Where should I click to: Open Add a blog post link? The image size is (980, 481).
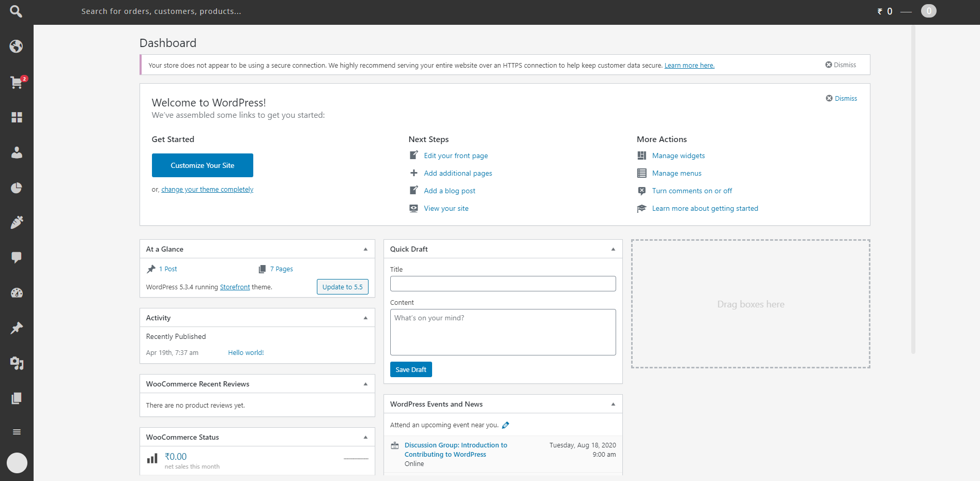pyautogui.click(x=450, y=191)
